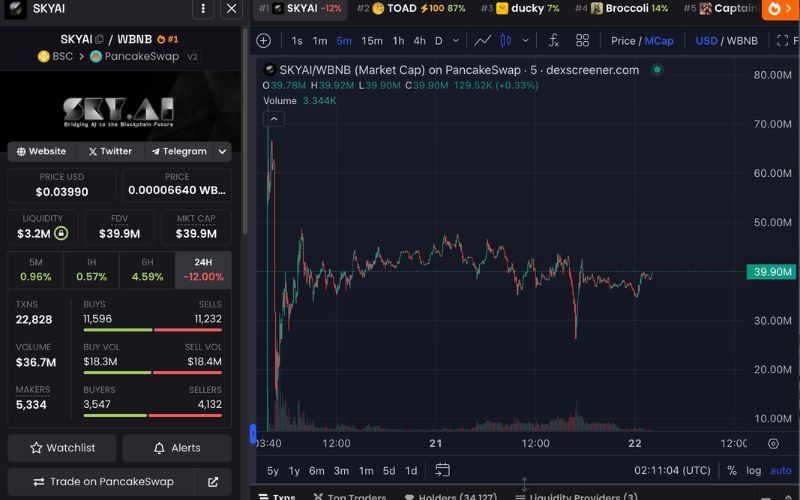
Task: Toggle auto scale button
Action: tap(781, 470)
